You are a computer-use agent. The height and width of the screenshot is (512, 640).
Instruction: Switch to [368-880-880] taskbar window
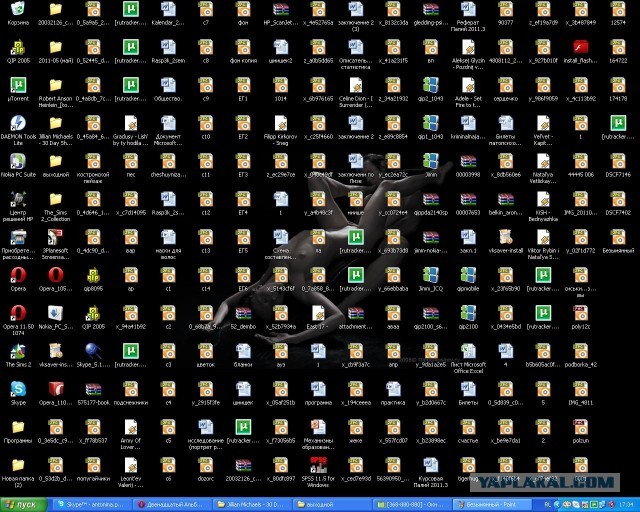tap(414, 505)
